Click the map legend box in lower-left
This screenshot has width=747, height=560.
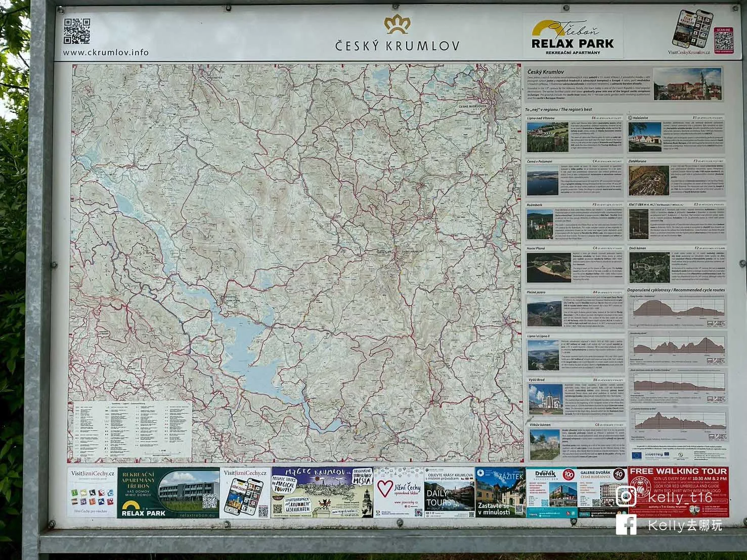point(130,429)
